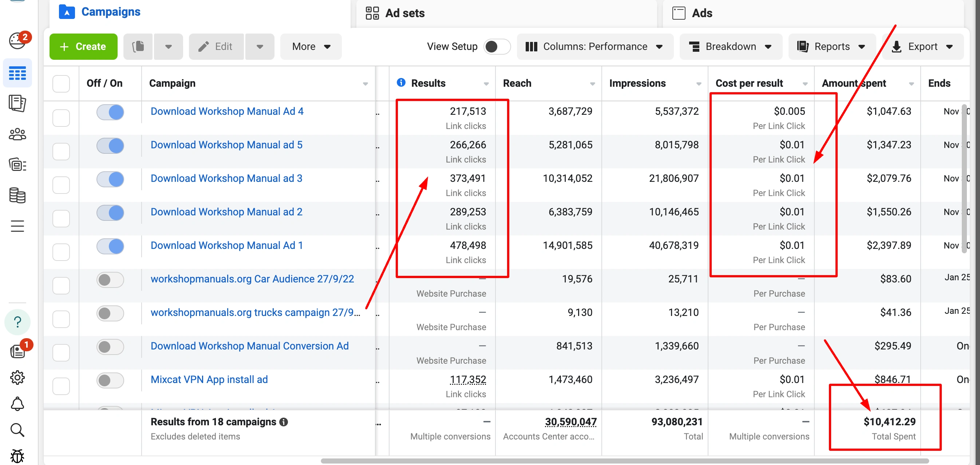Open the Audiences icon in the sidebar
This screenshot has height=465, width=980.
pos(17,134)
